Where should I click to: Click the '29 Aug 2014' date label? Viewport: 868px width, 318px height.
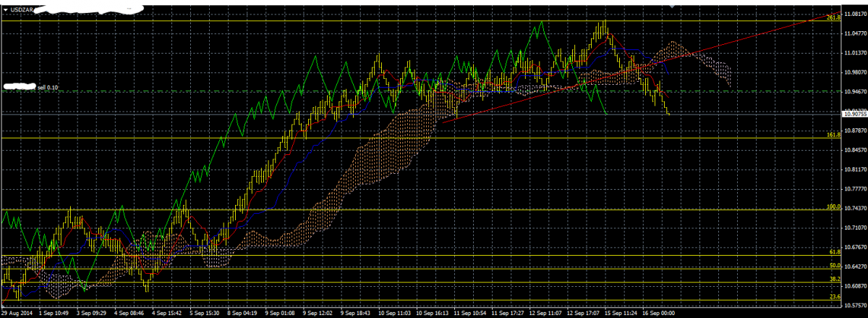point(15,314)
